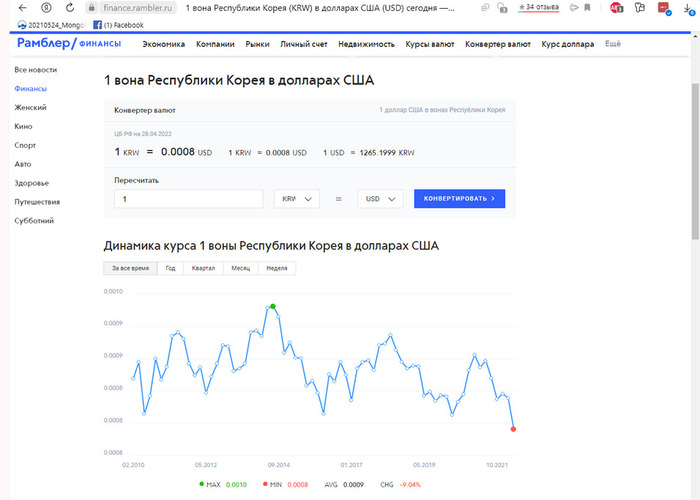
Task: Switch chart period to 'Год'
Action: [x=170, y=268]
